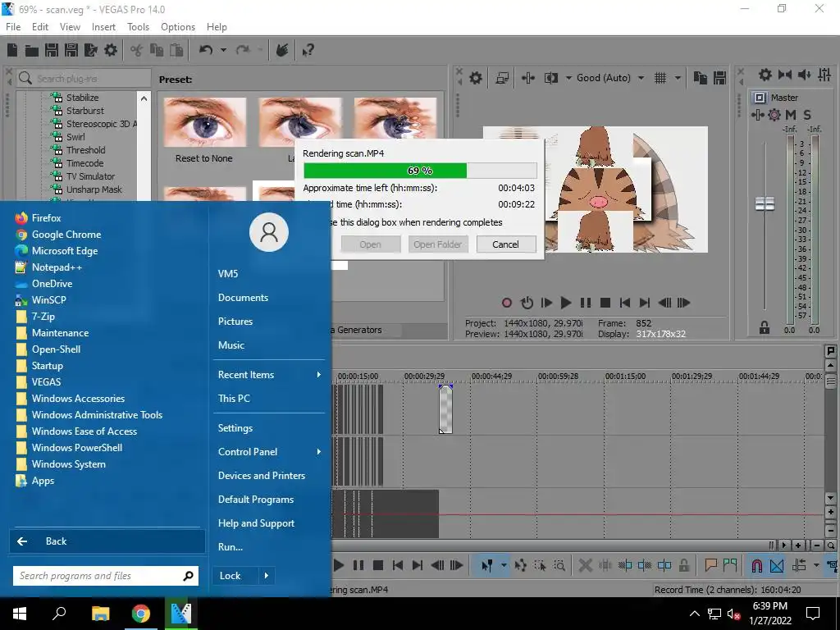
Task: Open project Properties gear in the main toolbar
Action: 111,50
